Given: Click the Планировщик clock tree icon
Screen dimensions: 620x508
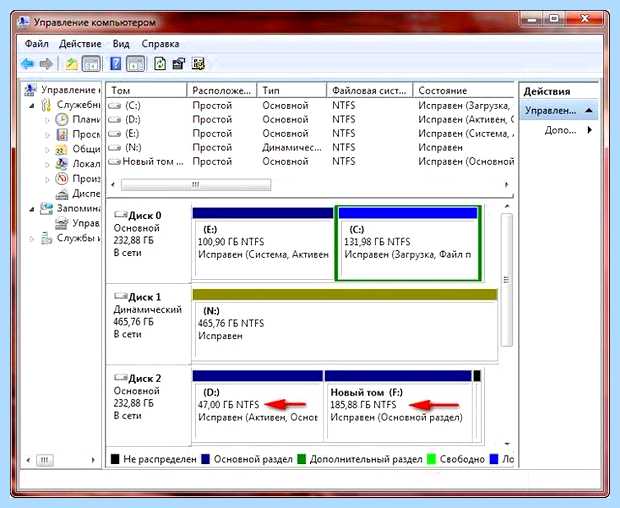Looking at the screenshot, I should [62, 119].
